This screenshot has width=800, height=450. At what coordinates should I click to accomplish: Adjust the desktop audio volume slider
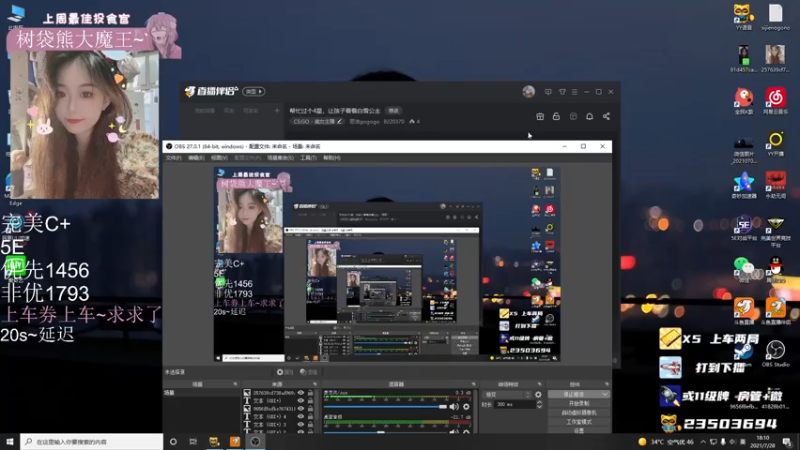(385, 432)
